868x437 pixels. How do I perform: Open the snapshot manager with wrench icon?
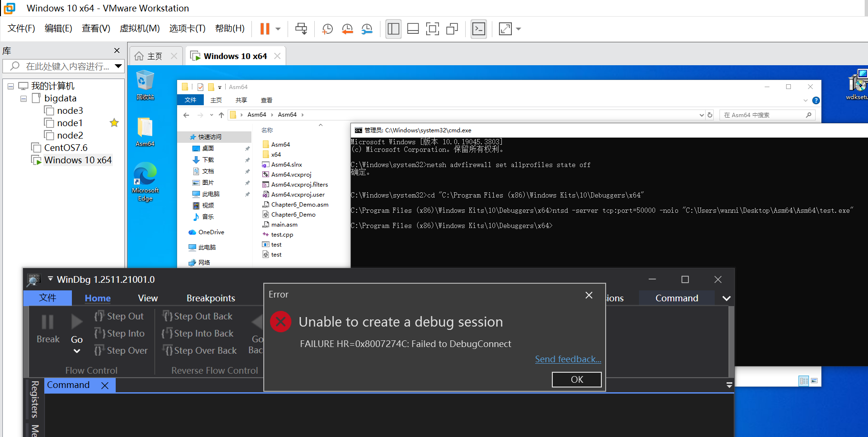[367, 29]
